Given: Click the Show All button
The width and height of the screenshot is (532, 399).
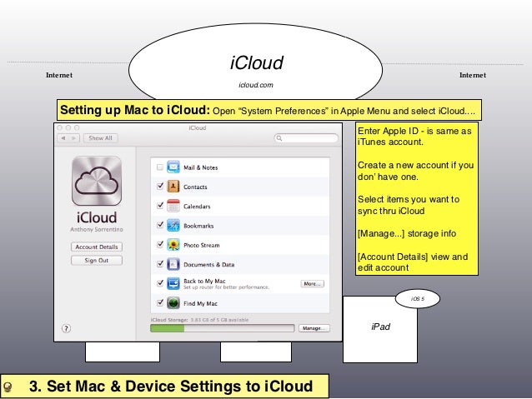Looking at the screenshot, I should (x=100, y=138).
